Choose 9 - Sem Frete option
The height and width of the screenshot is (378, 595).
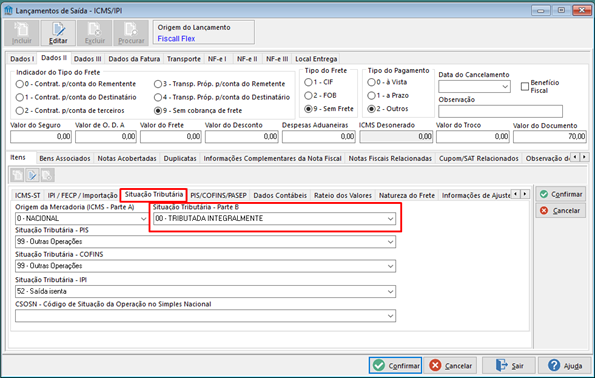point(308,109)
